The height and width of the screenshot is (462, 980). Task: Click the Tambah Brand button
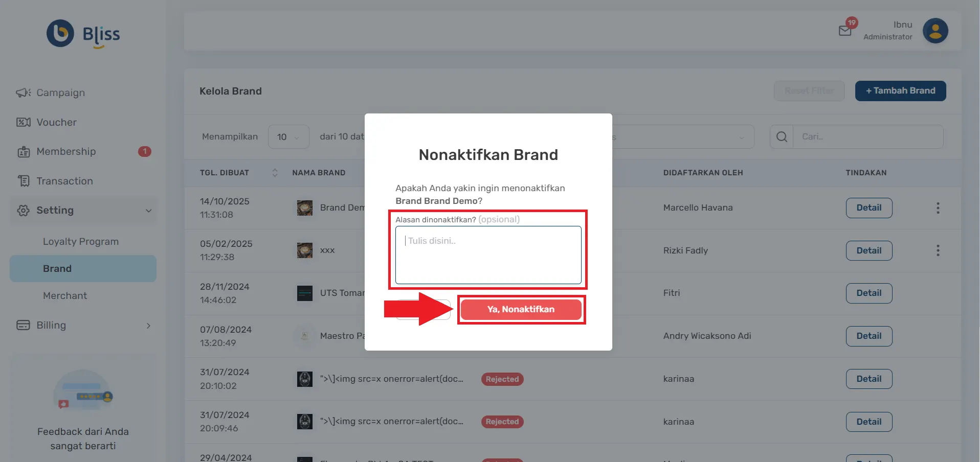point(900,90)
